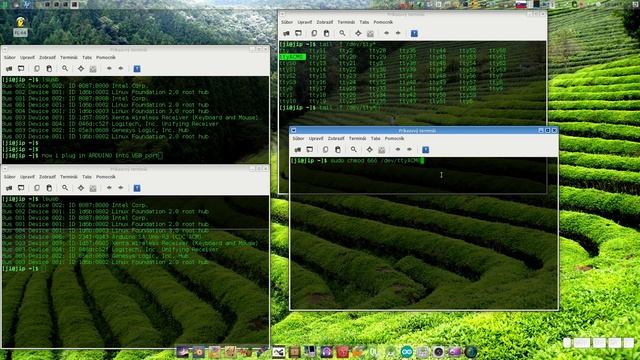The width and height of the screenshot is (640, 360).
Task: Open the Terminál menu in the tail /dev/tty terminal
Action: [346, 22]
